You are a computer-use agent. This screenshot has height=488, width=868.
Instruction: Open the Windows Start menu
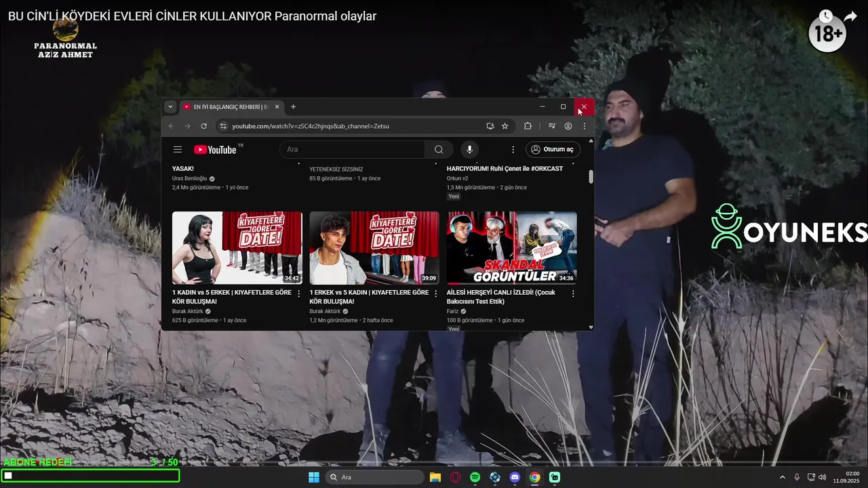(x=314, y=477)
